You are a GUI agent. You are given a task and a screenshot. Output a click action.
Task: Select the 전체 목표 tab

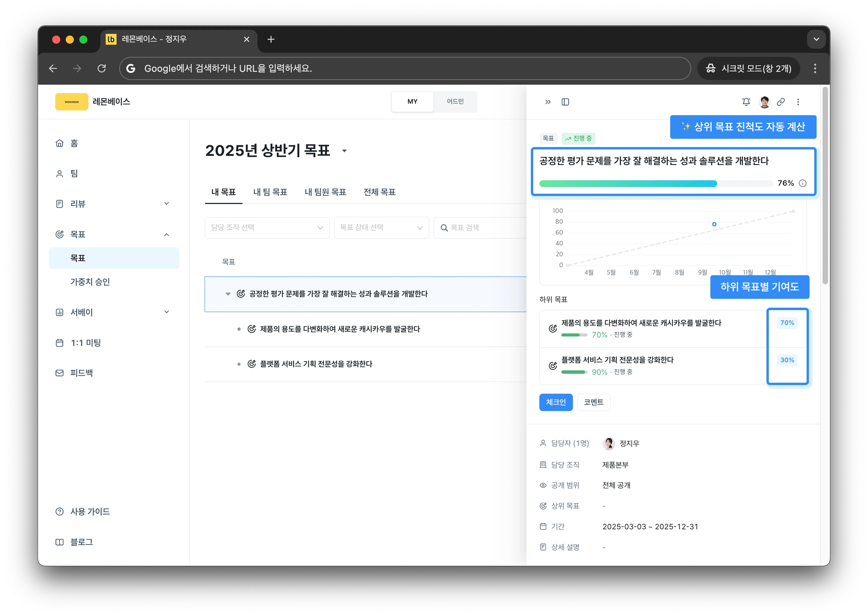pos(379,192)
